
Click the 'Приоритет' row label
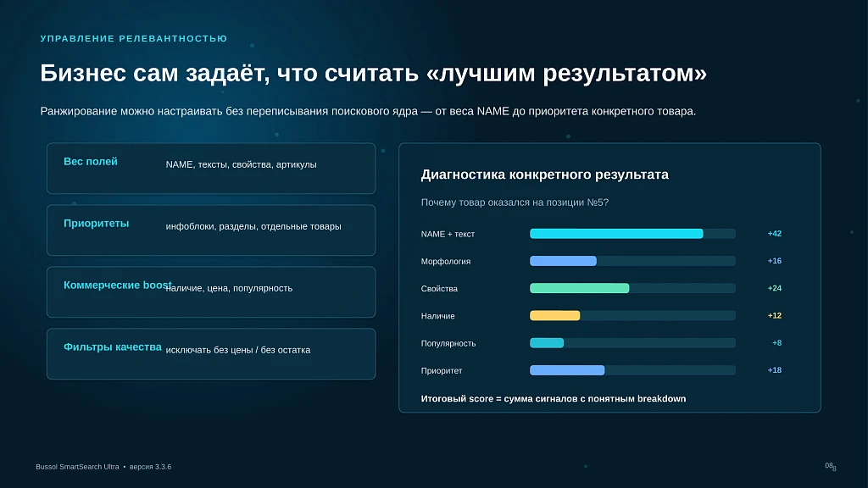(x=441, y=371)
